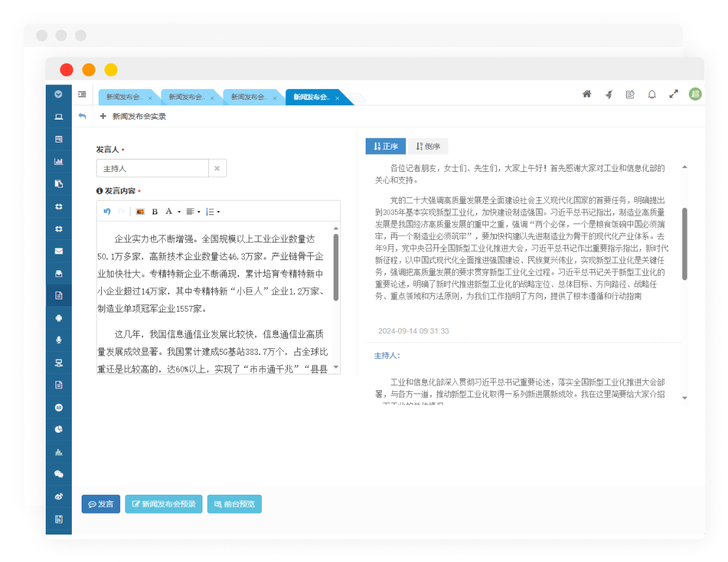Switch ordering to 倒序 (descending)
728x562 pixels.
(x=428, y=146)
